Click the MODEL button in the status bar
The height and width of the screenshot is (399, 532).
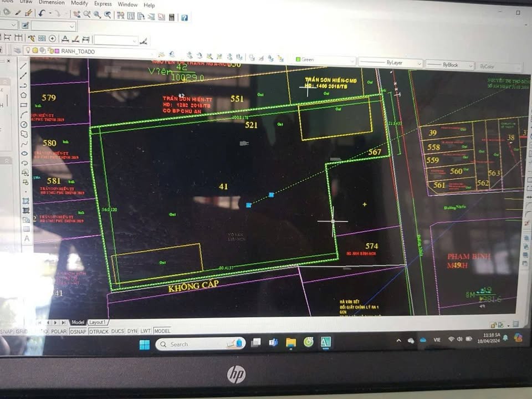162,330
